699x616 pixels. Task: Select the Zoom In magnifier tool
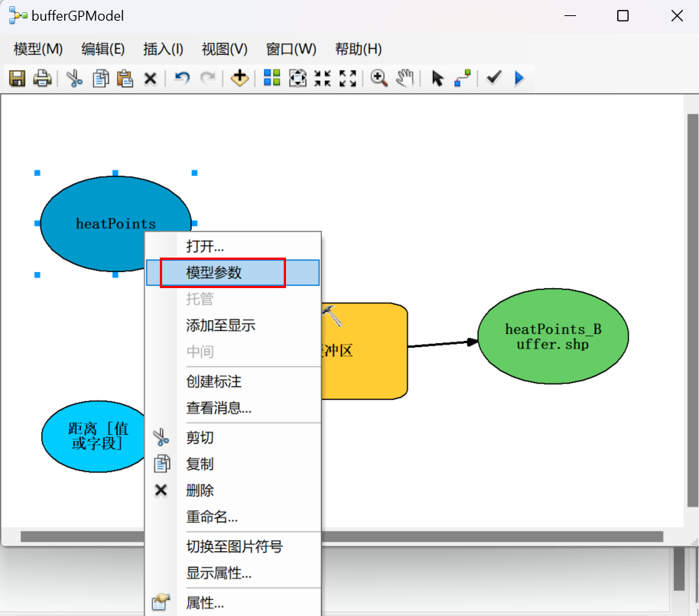[x=378, y=78]
